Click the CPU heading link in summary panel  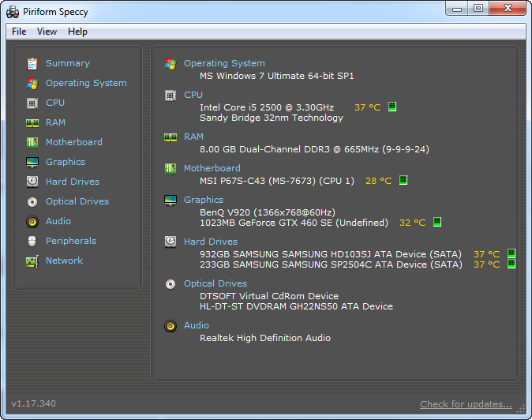193,95
